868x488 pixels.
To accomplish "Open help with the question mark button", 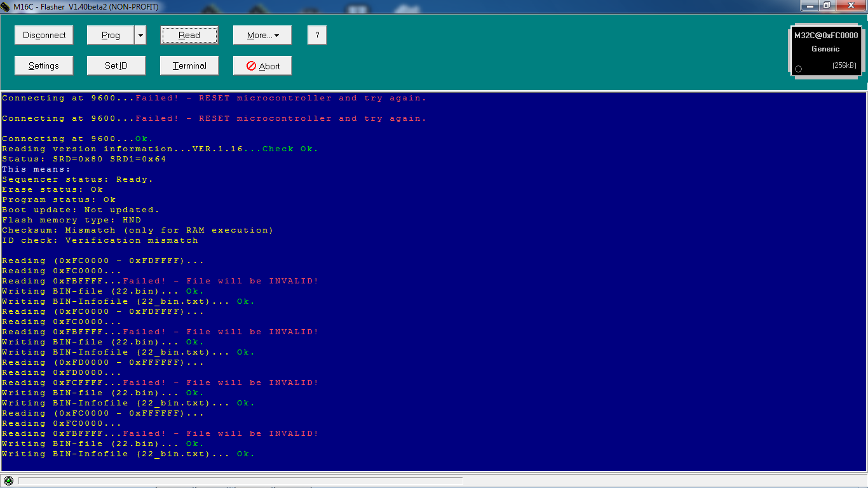I will [316, 36].
